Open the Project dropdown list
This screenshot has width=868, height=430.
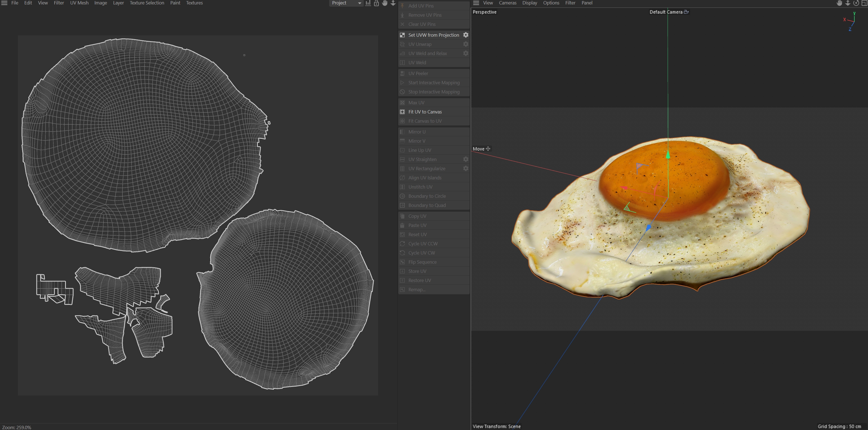click(346, 3)
